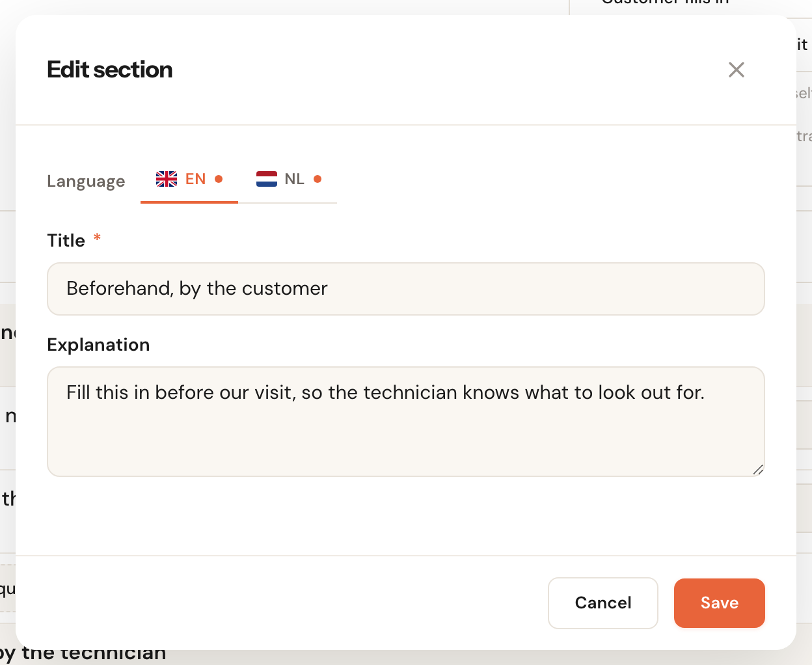This screenshot has width=812, height=665.
Task: Click the "Edit section" heading
Action: 110,70
